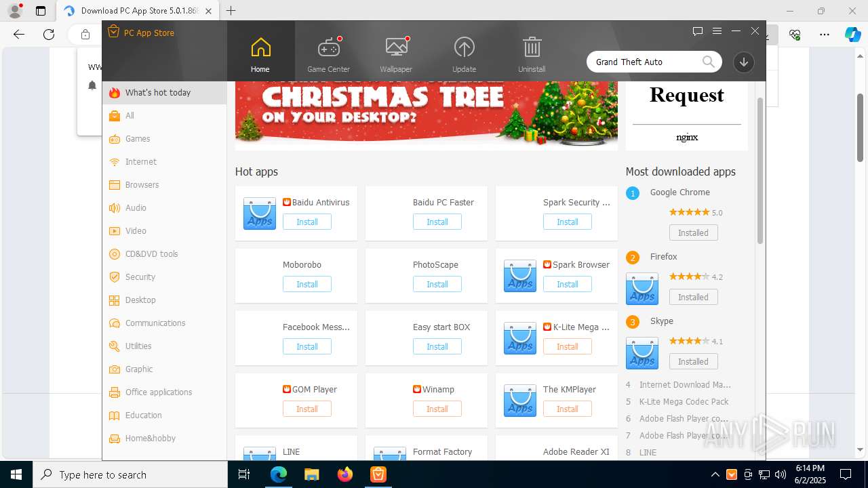The image size is (868, 488).
Task: Open a new Edge browser tab
Action: click(231, 11)
